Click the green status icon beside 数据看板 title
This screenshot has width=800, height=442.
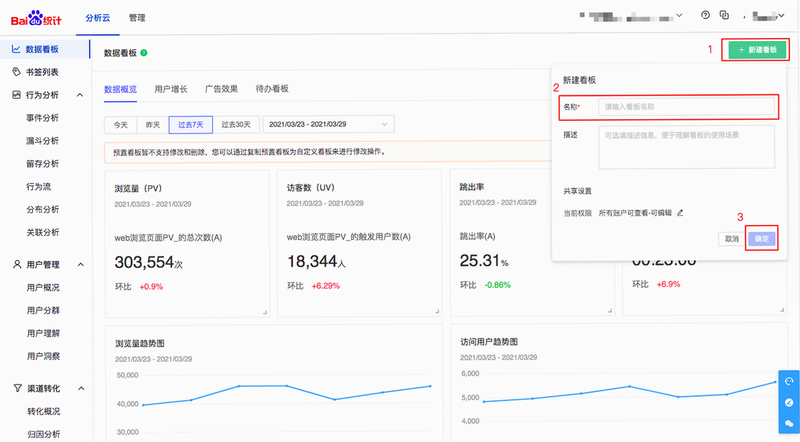[x=144, y=53]
